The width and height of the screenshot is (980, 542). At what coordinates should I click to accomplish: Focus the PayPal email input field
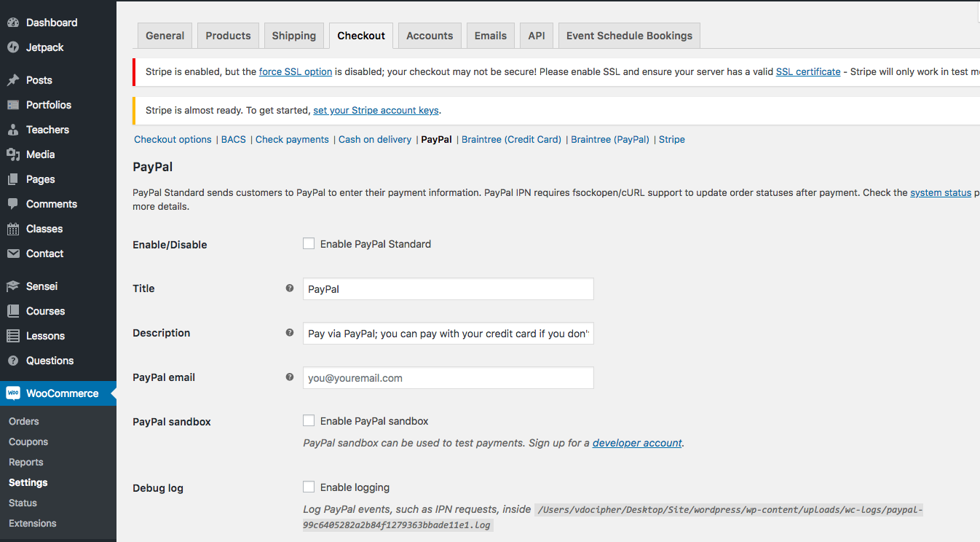pyautogui.click(x=448, y=378)
